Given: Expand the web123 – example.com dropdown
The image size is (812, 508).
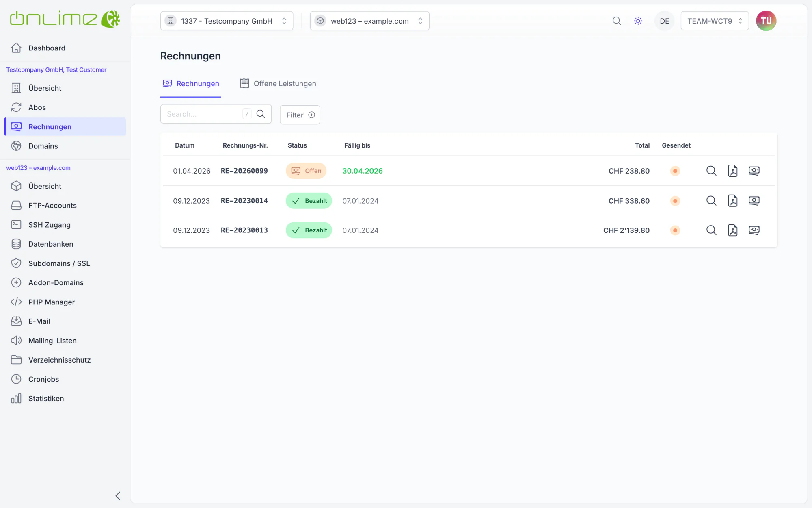Looking at the screenshot, I should (369, 21).
